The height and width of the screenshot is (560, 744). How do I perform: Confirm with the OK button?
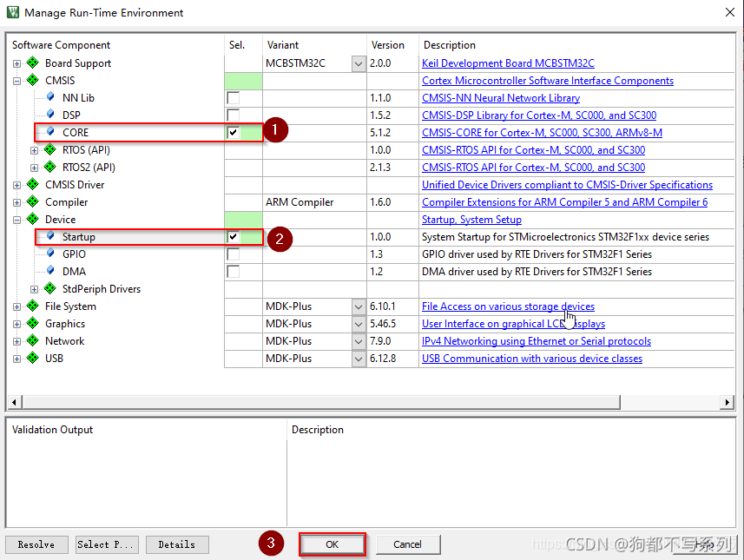click(x=332, y=544)
